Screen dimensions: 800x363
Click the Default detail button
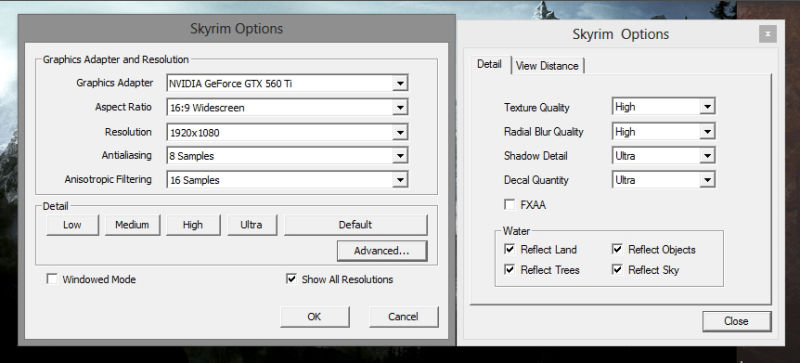(x=356, y=225)
